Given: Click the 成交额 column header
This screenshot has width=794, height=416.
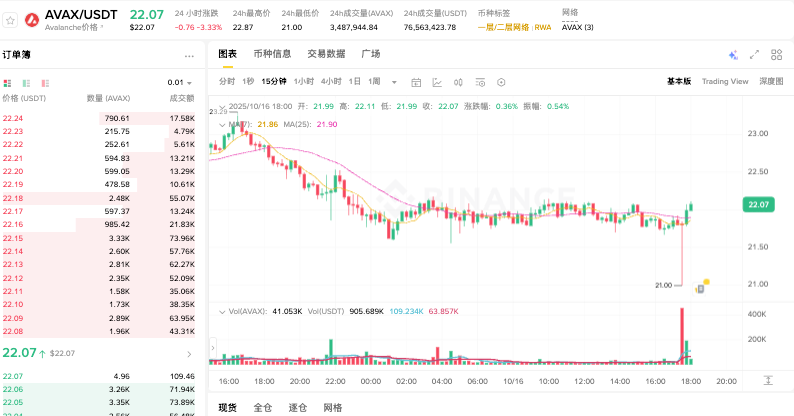Looking at the screenshot, I should (x=182, y=98).
